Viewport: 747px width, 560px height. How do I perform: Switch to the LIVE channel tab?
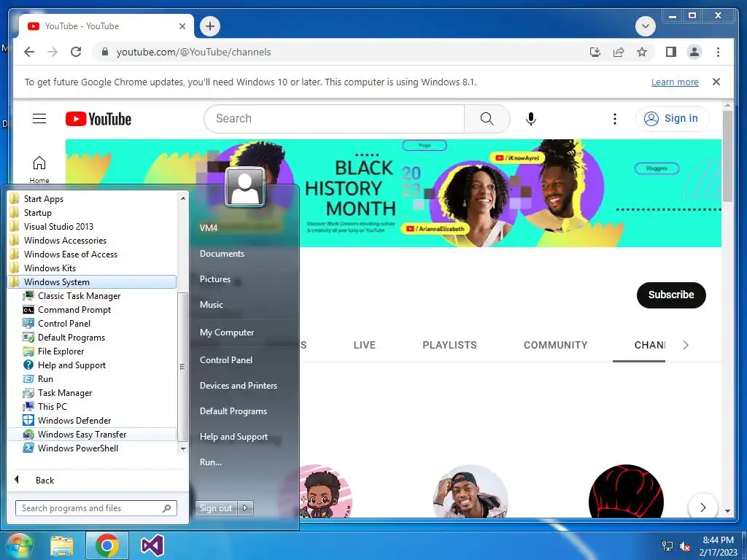click(365, 345)
